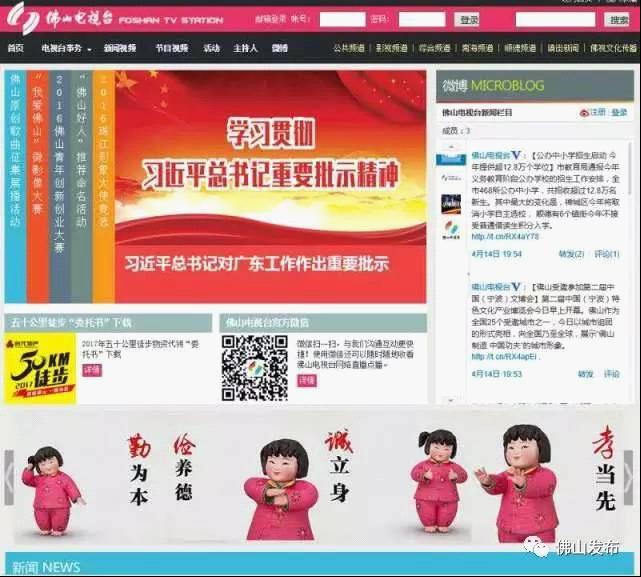Click the 帐号 account input field
The height and width of the screenshot is (577, 641).
pyautogui.click(x=342, y=19)
